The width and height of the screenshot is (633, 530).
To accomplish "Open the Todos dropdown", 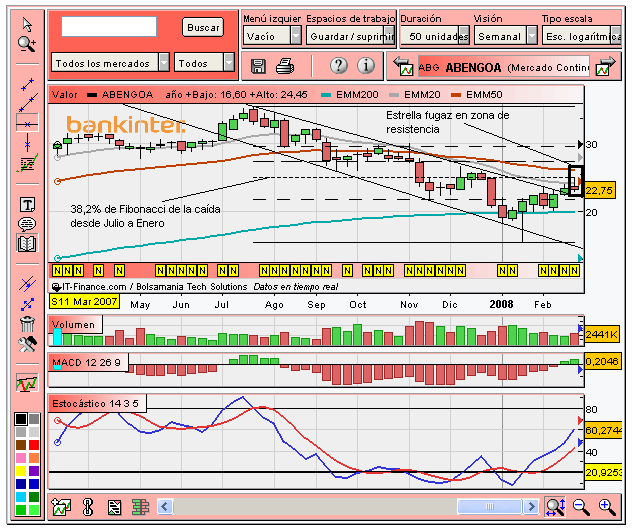I will [204, 63].
